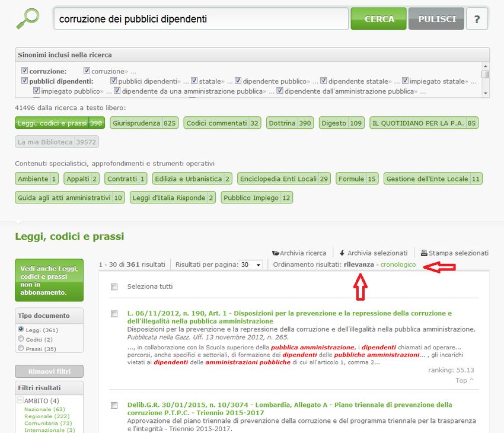Screen dimensions: 504x433
Task: Toggle the Seleziona tutti checkbox
Action: click(114, 287)
